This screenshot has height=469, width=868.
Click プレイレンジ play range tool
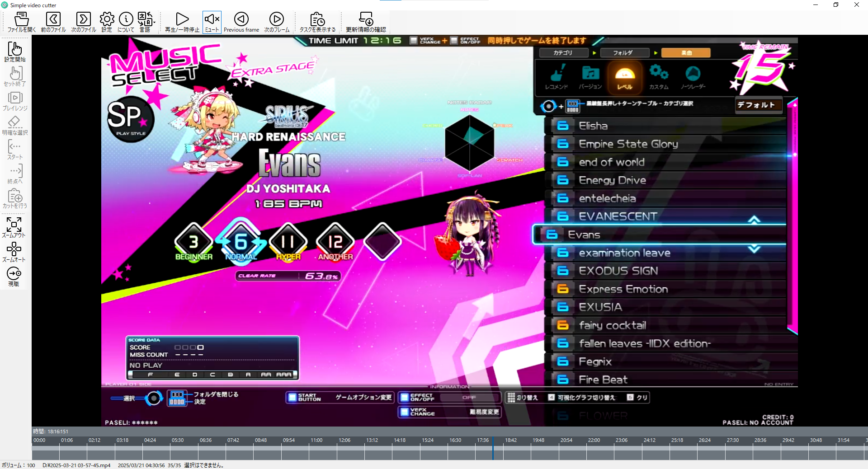point(15,101)
